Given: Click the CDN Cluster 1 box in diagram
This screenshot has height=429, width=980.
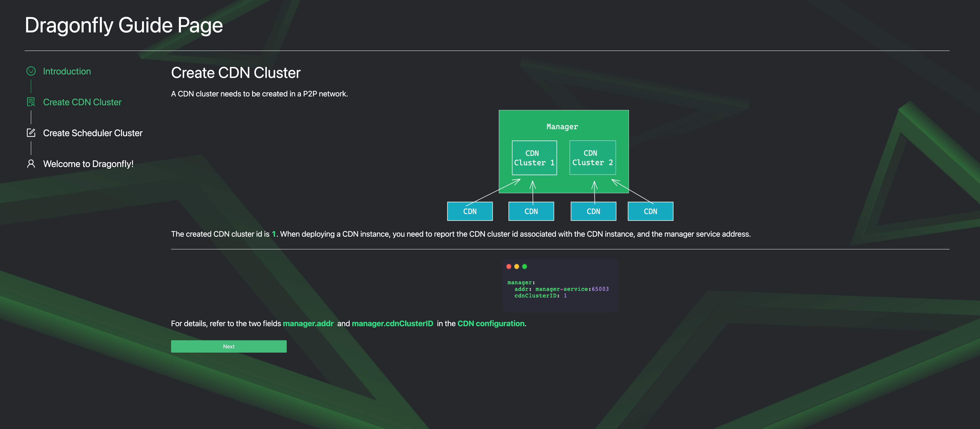Looking at the screenshot, I should 534,158.
